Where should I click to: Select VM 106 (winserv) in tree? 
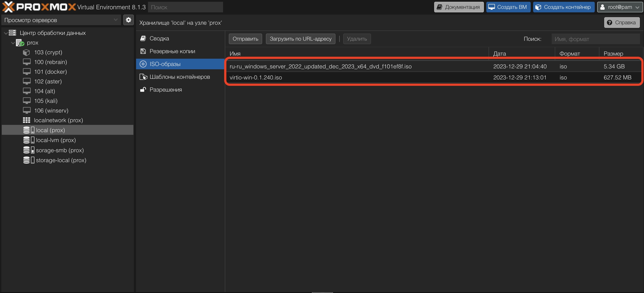[x=68, y=110]
